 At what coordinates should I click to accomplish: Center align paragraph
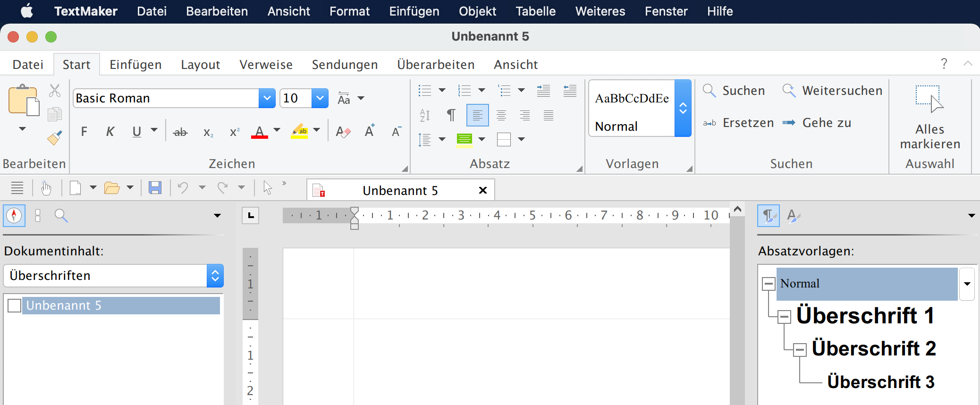coord(501,115)
